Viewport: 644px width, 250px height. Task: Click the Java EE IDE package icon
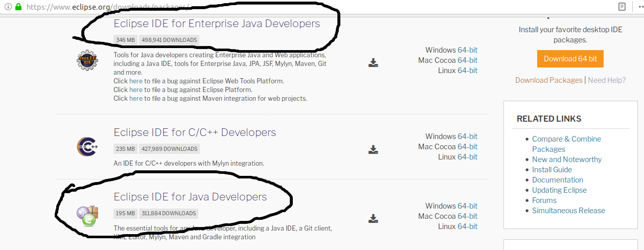[x=87, y=60]
